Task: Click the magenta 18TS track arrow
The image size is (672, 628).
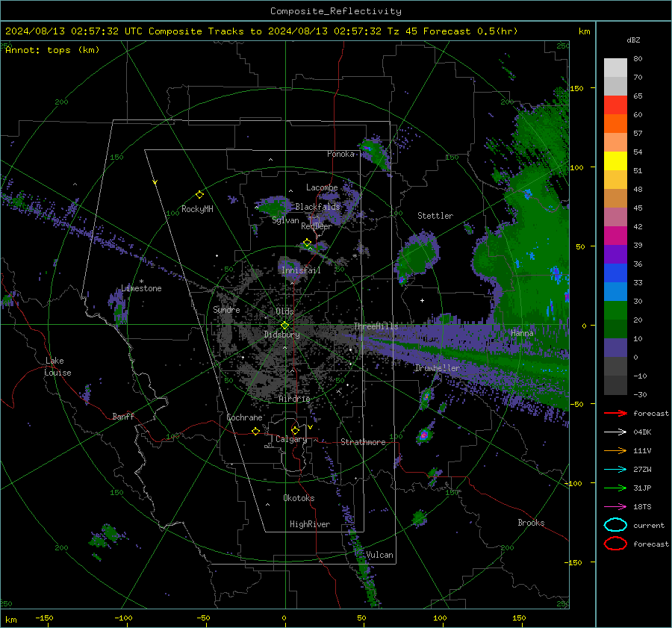Action: 615,507
